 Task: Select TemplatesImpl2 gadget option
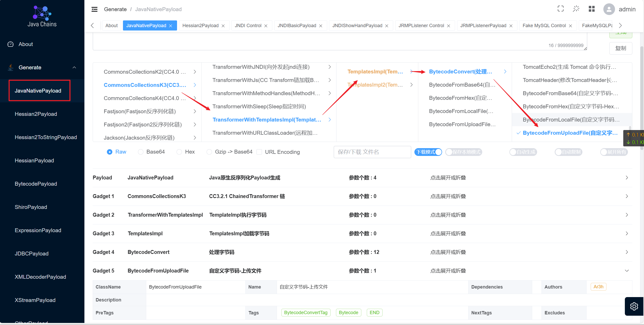tap(375, 85)
